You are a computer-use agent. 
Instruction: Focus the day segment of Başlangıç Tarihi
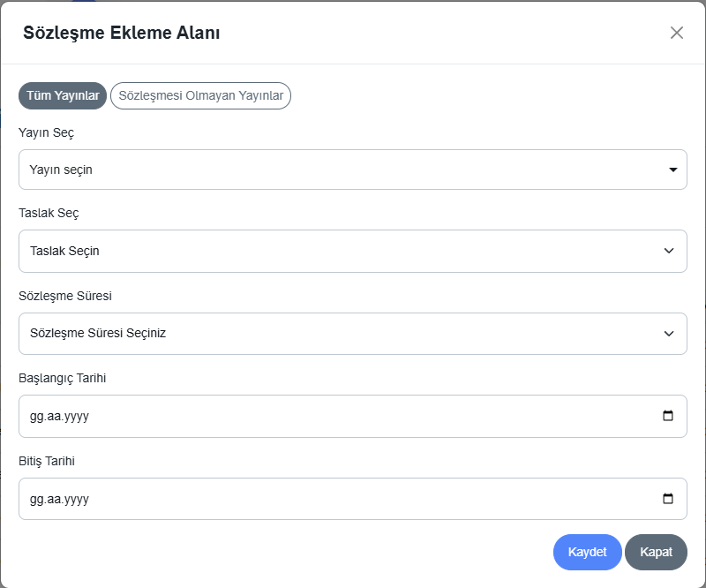(x=36, y=417)
